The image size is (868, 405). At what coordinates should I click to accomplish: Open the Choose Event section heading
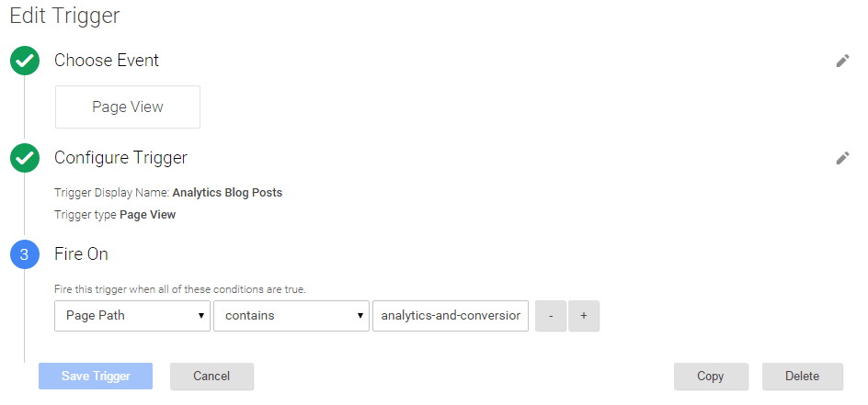(107, 61)
